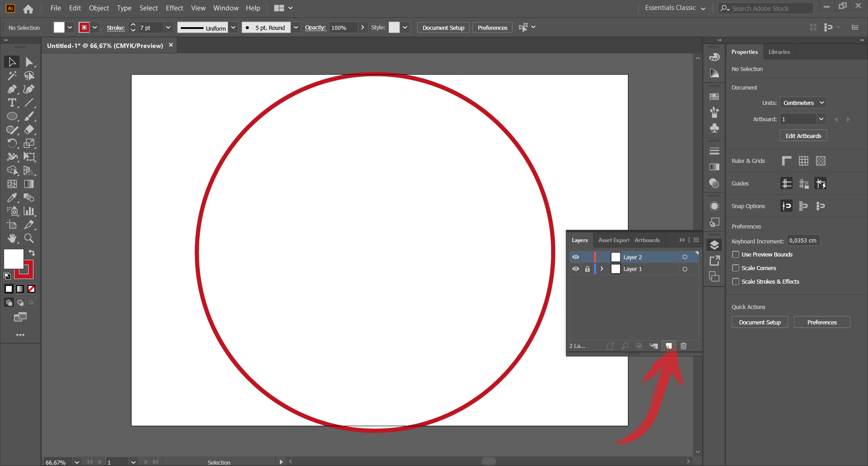Toggle transparency grid icon
The image size is (868, 466).
click(x=821, y=161)
